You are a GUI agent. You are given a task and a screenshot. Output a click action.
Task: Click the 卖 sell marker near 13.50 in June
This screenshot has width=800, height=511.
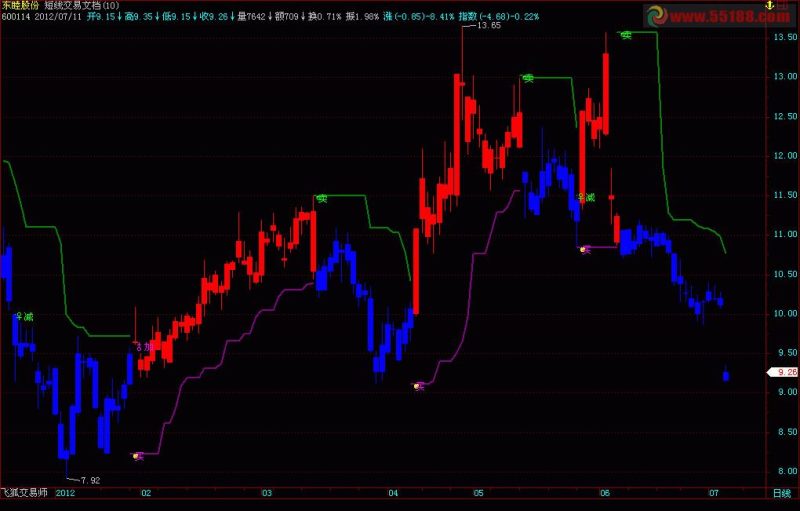coord(626,35)
